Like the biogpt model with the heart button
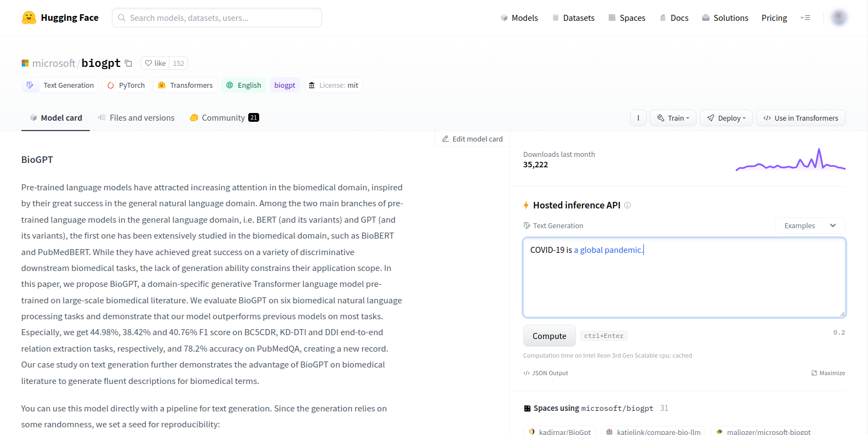The height and width of the screenshot is (435, 868). click(x=155, y=63)
